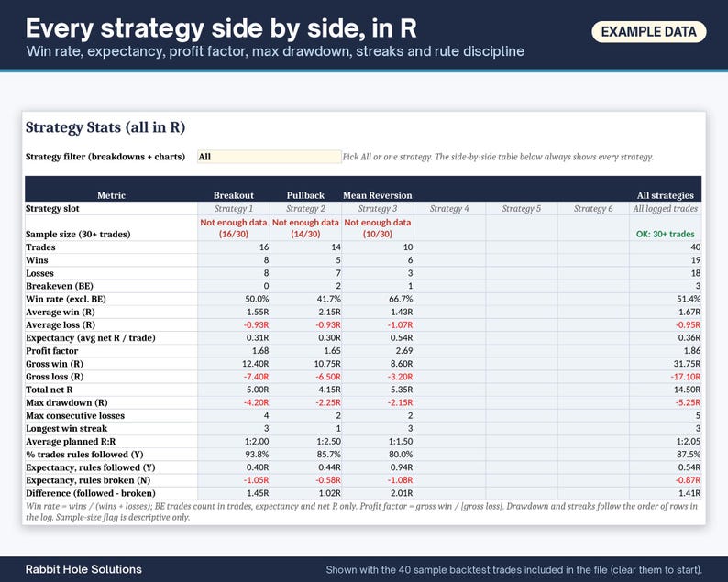
Task: Click Pullback average win 2.15R
Action: click(x=329, y=312)
